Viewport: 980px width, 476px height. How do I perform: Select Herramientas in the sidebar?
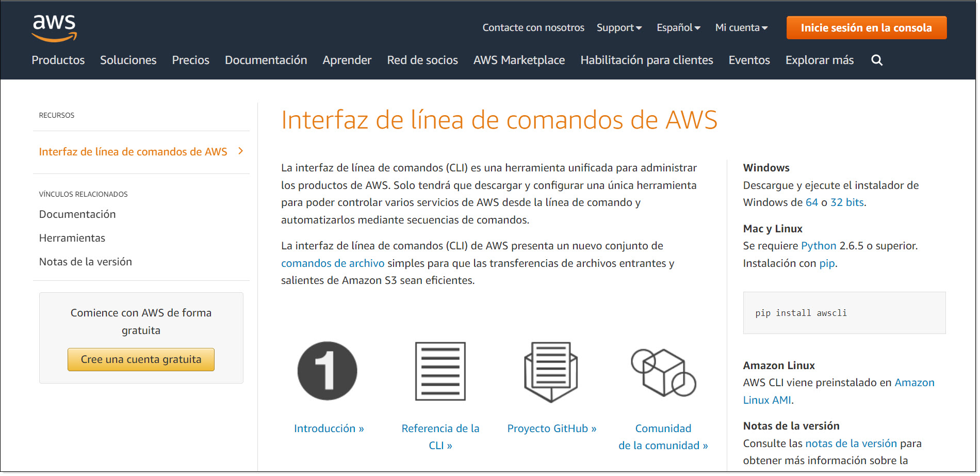pyautogui.click(x=72, y=237)
